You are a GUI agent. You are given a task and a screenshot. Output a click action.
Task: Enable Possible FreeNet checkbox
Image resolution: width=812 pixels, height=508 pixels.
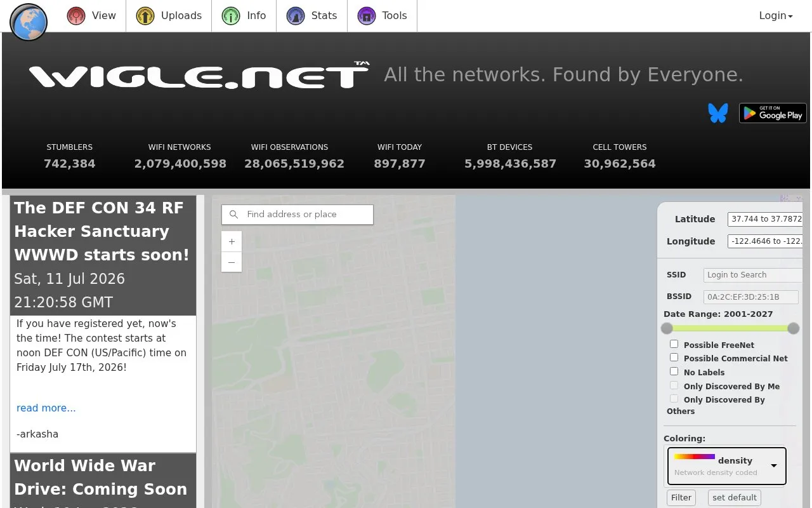(x=674, y=344)
